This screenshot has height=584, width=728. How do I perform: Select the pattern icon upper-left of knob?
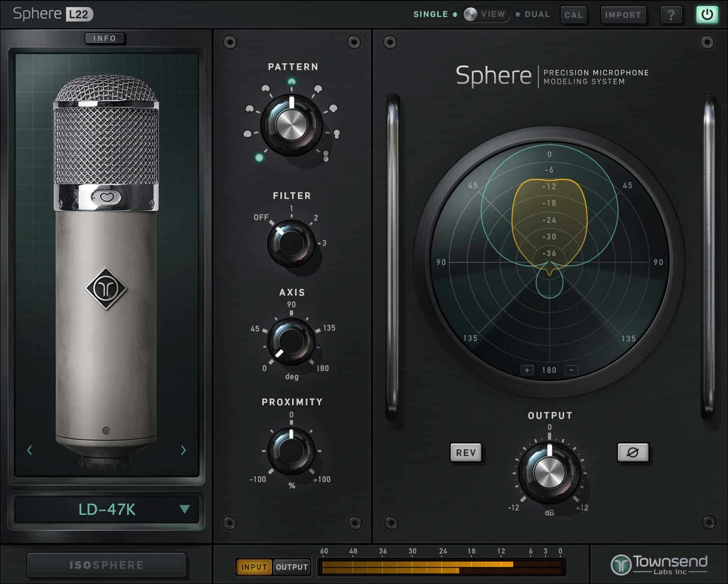[266, 88]
